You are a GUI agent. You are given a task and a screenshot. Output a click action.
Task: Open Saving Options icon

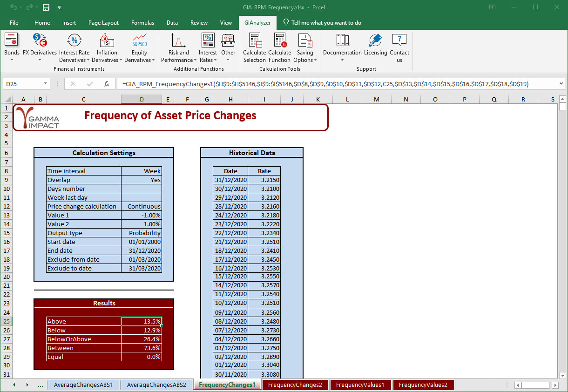tap(305, 40)
